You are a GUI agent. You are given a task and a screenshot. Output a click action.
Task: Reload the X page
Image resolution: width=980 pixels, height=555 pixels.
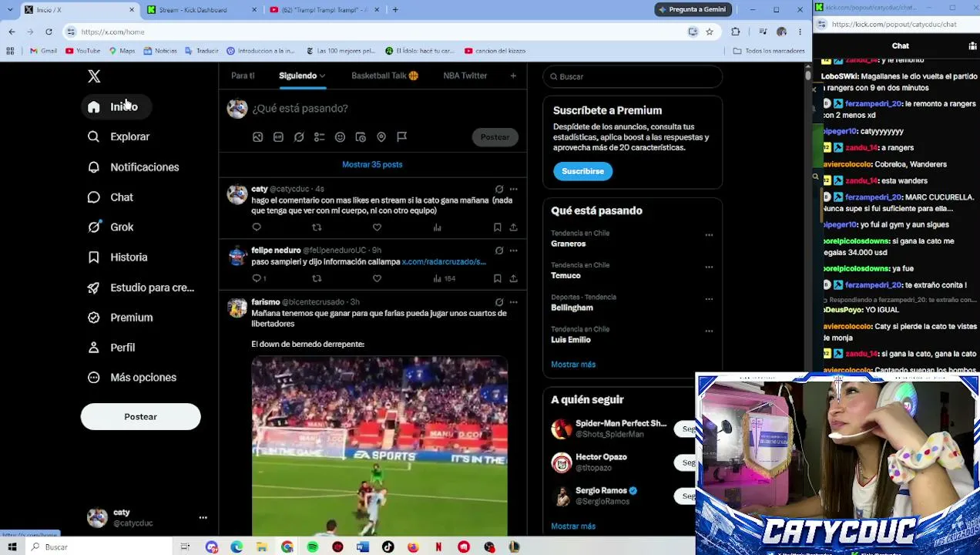tap(49, 32)
